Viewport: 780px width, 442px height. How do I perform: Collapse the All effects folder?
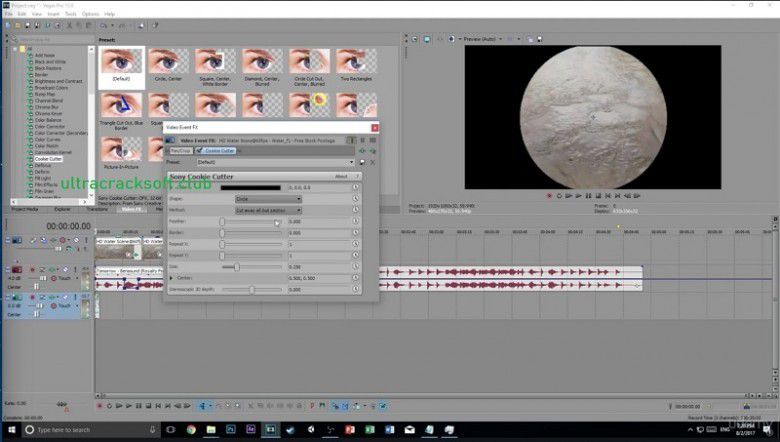click(15, 49)
